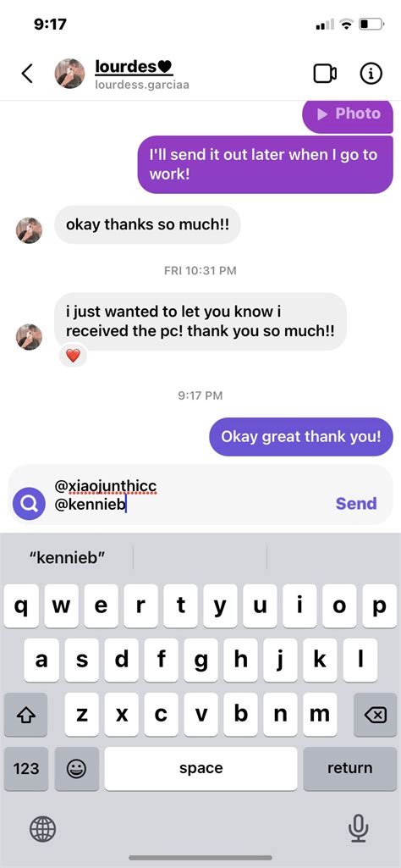Tap lourdes profile picture in header

69,74
